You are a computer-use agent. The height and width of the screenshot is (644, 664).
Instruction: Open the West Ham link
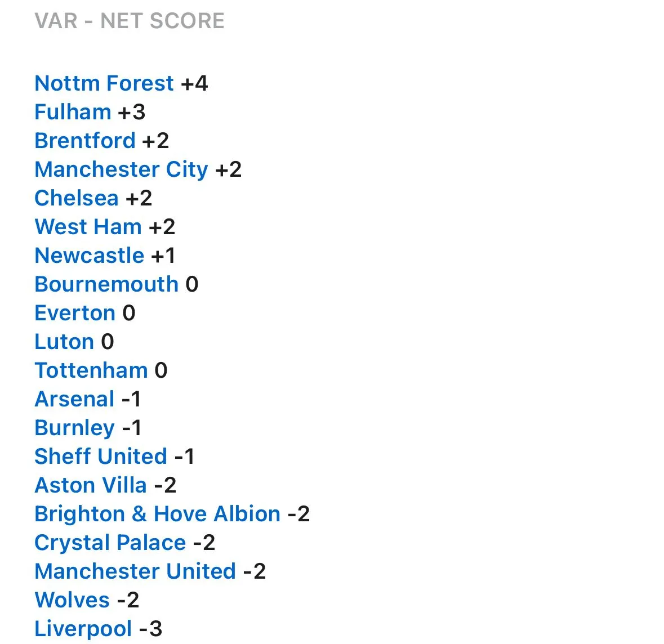tap(88, 227)
